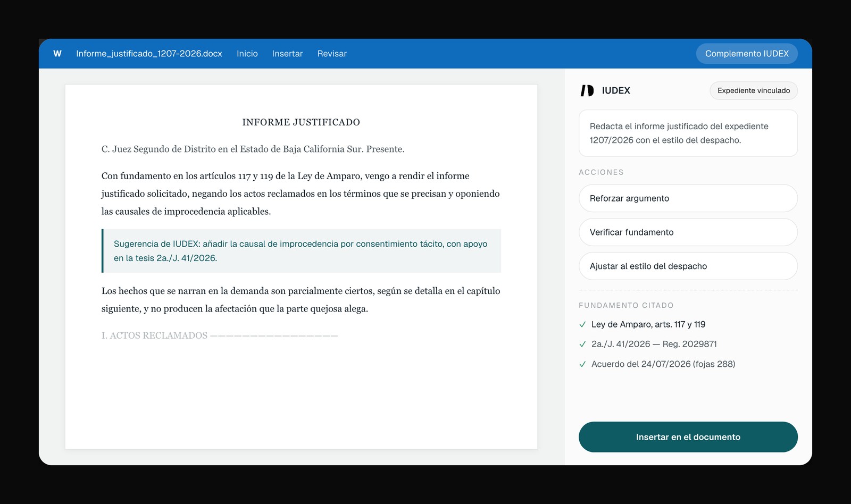Click checkmark beside Ley de Amparo citation
The height and width of the screenshot is (504, 851).
pos(582,324)
